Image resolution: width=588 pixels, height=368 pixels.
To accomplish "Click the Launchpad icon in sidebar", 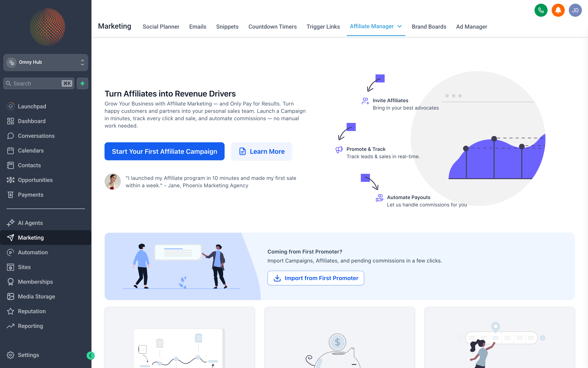I will pos(10,106).
